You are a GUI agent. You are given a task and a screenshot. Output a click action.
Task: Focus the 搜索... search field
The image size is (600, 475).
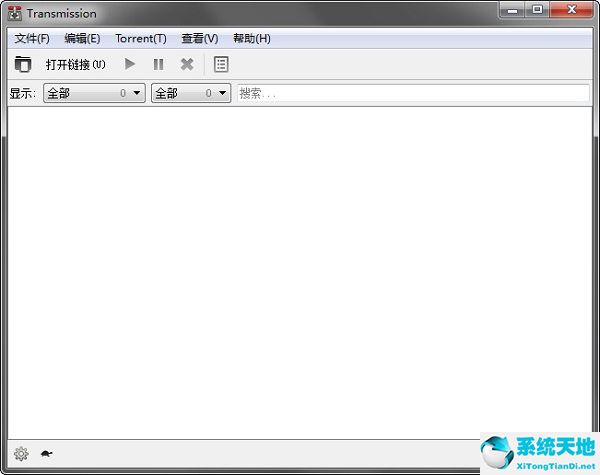point(413,93)
